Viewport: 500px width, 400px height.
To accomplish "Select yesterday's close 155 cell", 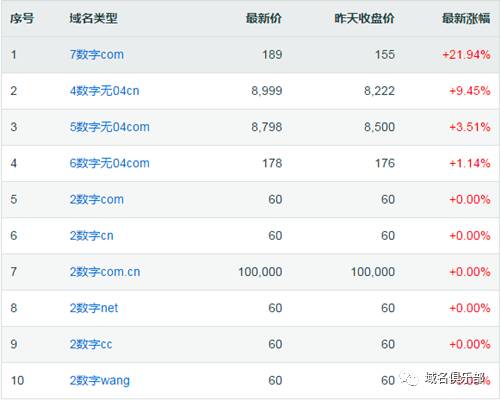I will tap(385, 54).
